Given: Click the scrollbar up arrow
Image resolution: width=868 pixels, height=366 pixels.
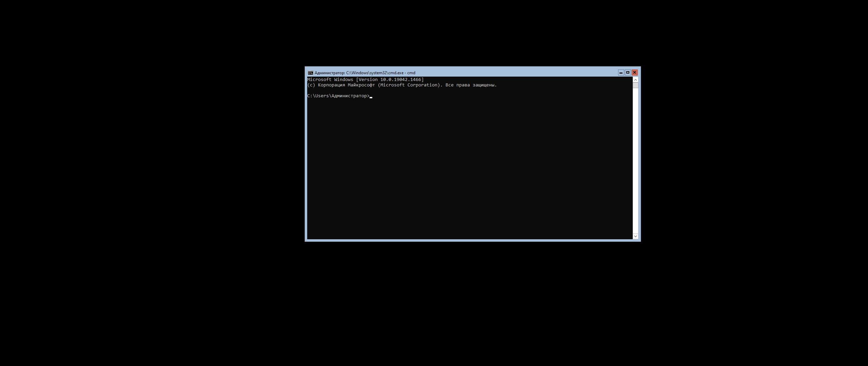Looking at the screenshot, I should (x=635, y=80).
